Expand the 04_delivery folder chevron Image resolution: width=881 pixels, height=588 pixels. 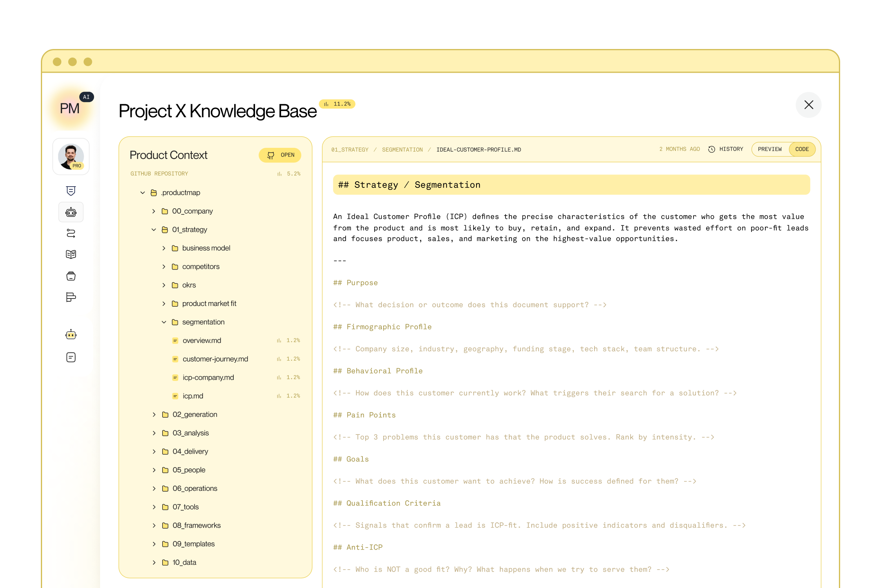pos(154,452)
